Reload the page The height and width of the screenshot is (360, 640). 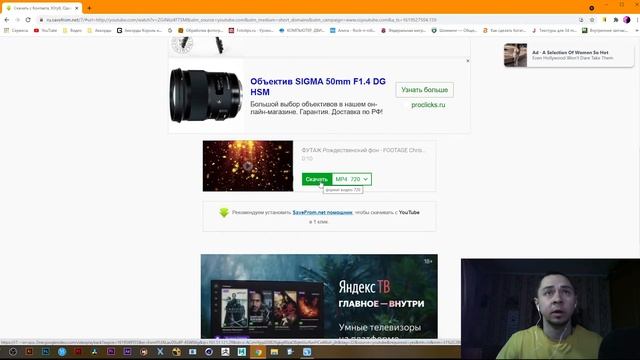pos(28,20)
